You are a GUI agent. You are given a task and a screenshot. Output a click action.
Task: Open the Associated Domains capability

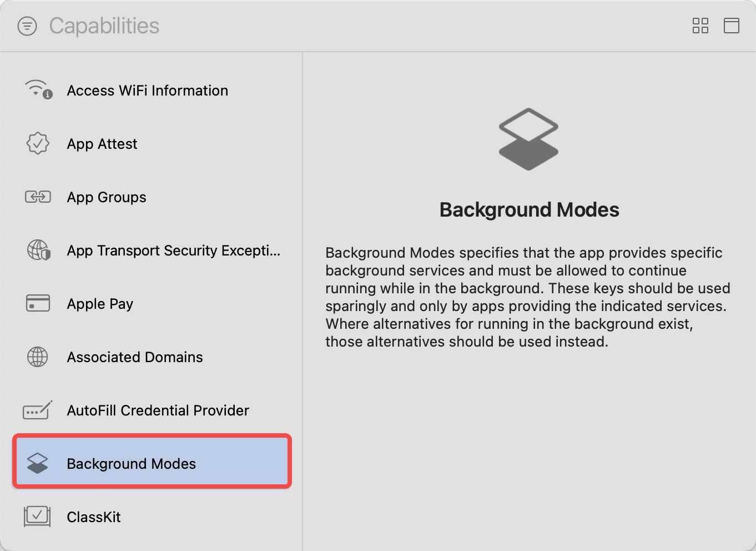pyautogui.click(x=135, y=357)
